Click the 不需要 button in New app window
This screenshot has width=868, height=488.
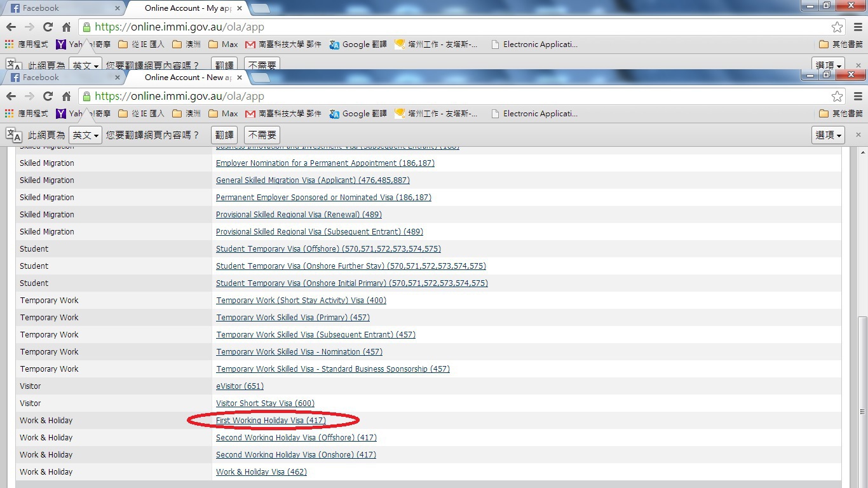tap(262, 135)
